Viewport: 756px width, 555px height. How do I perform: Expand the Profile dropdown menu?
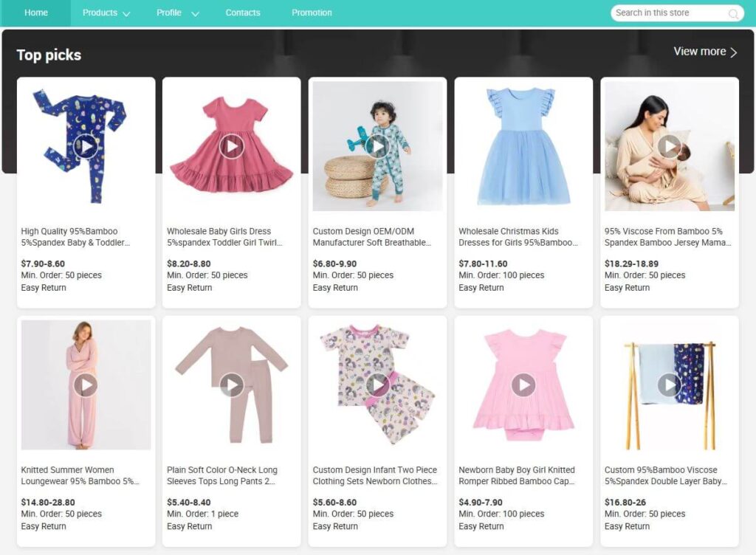(x=178, y=13)
